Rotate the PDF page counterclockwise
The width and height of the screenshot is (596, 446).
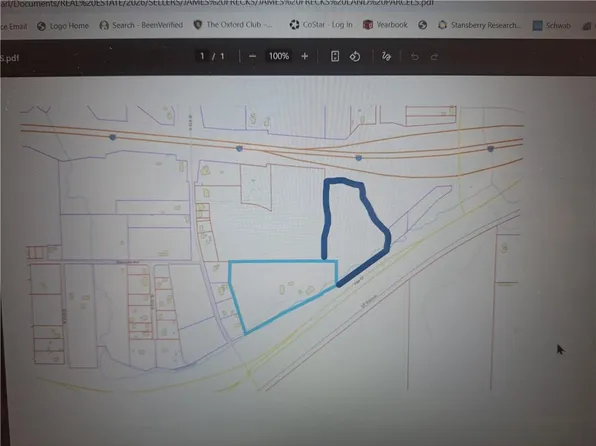click(355, 57)
